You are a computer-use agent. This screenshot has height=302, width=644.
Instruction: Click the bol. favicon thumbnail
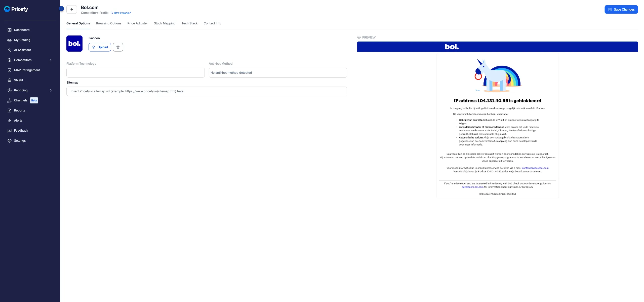tap(74, 44)
